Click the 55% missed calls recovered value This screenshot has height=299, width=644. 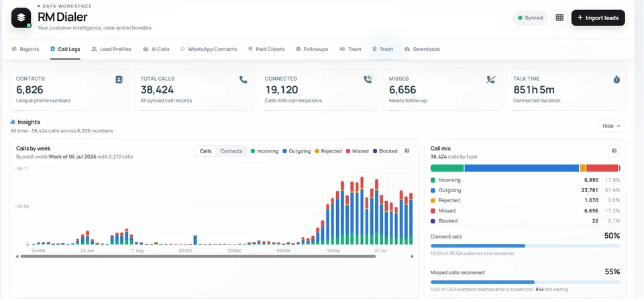(x=612, y=272)
